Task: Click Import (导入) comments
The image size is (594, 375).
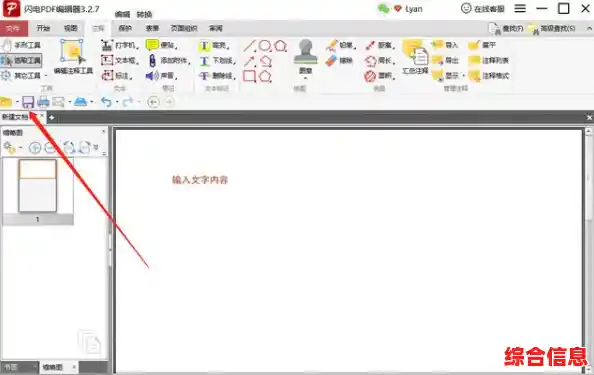Action: [445, 45]
